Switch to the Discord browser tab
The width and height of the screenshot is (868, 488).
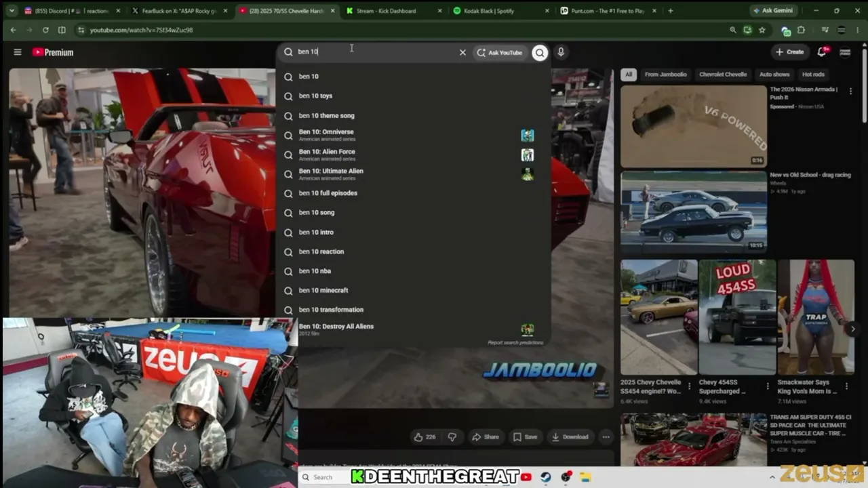click(71, 11)
